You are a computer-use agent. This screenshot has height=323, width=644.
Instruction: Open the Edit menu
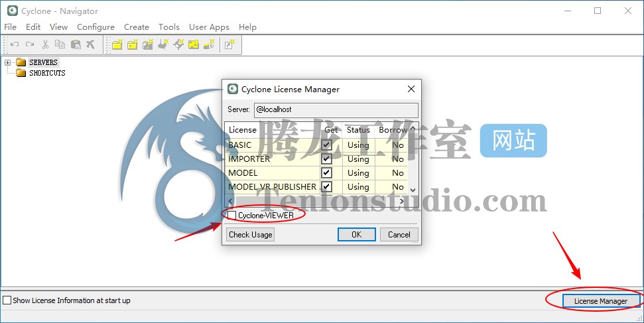[x=33, y=27]
